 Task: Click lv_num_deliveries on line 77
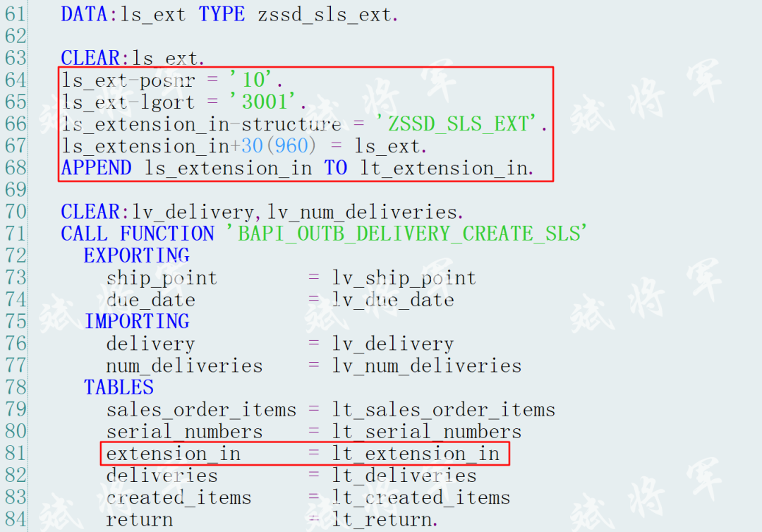pyautogui.click(x=427, y=365)
